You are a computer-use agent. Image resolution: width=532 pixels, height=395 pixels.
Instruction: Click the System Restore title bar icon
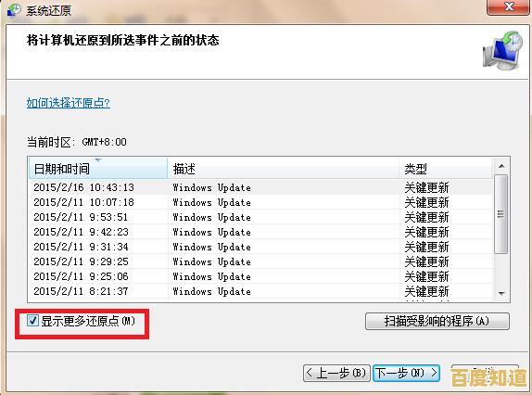point(14,10)
